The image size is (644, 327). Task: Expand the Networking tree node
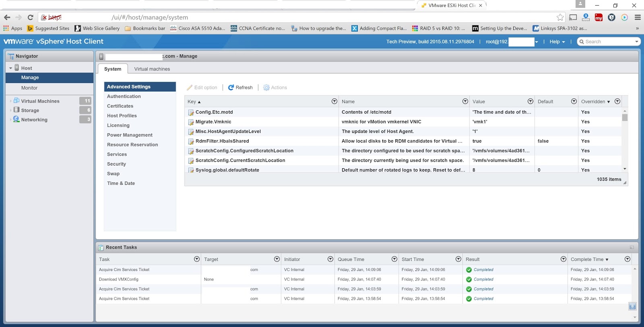[10, 120]
